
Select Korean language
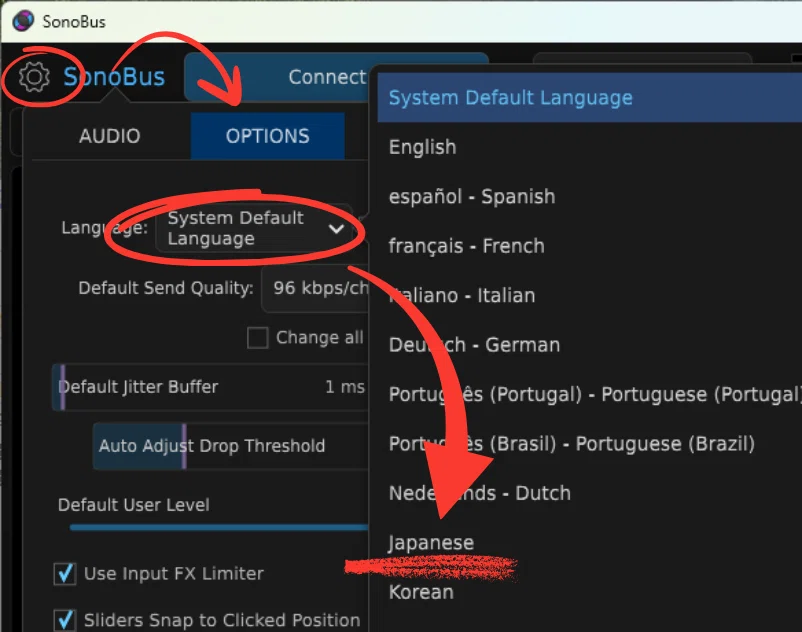pyautogui.click(x=589, y=592)
